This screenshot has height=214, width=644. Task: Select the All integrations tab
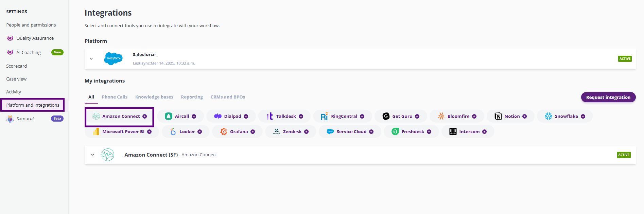click(x=91, y=97)
